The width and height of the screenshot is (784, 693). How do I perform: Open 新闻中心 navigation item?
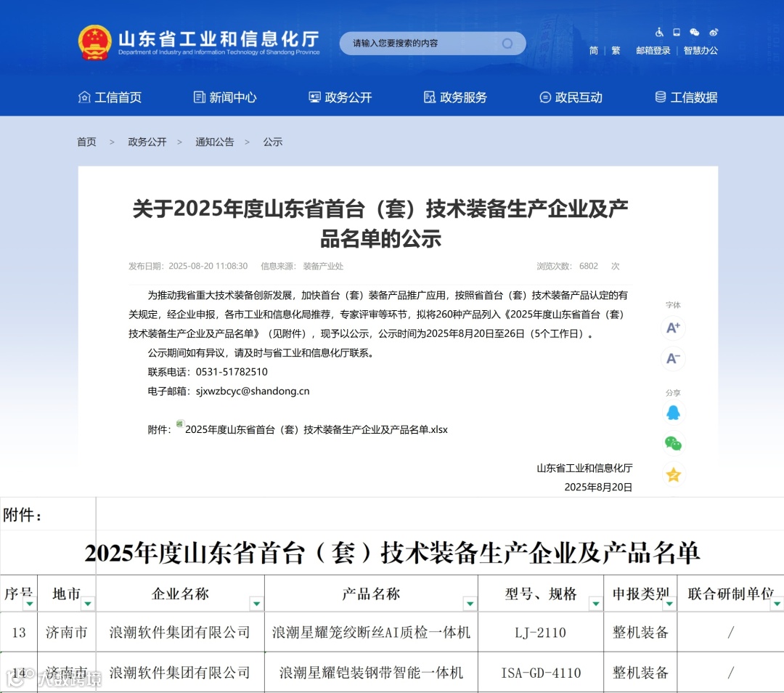tap(225, 97)
